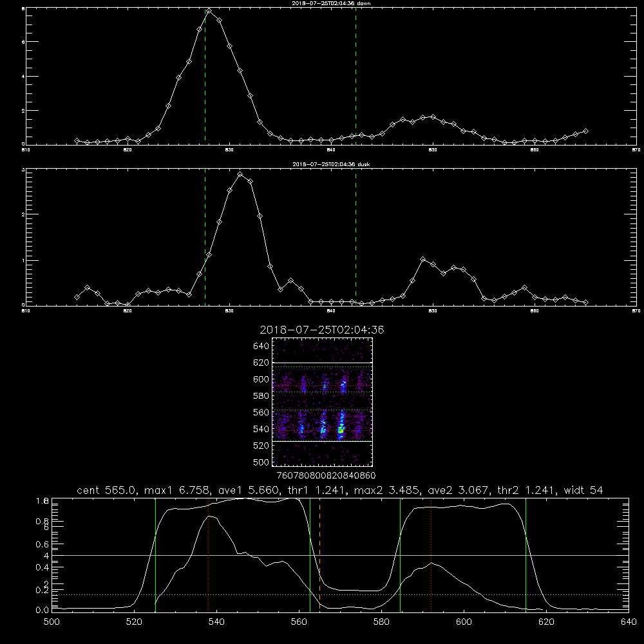
Task: Click bottom plot x-axis label 560
Action: 299,622
